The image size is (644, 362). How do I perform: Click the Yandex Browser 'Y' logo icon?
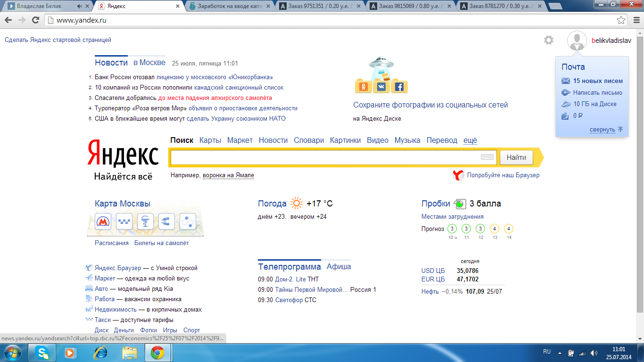coord(458,175)
